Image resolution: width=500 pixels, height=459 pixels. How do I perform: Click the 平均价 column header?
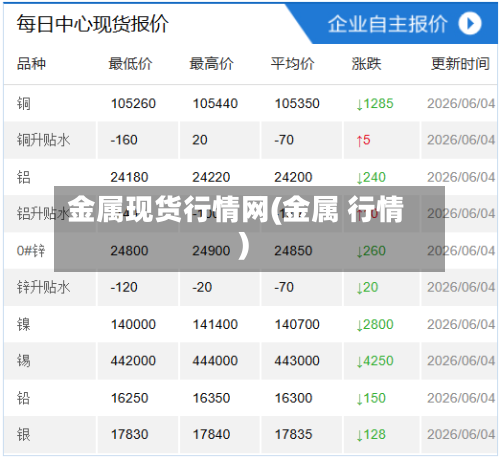tap(292, 63)
